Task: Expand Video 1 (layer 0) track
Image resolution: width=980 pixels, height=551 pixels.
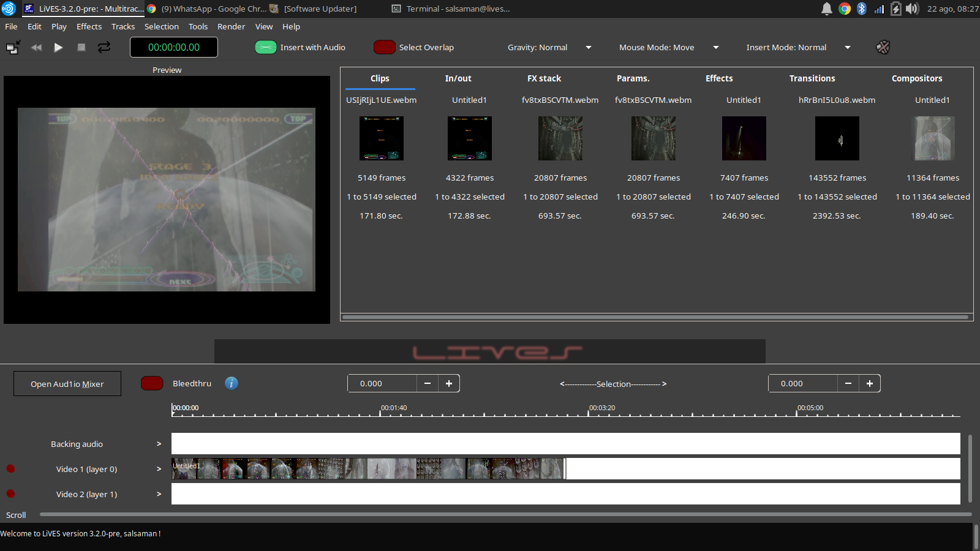Action: click(159, 469)
